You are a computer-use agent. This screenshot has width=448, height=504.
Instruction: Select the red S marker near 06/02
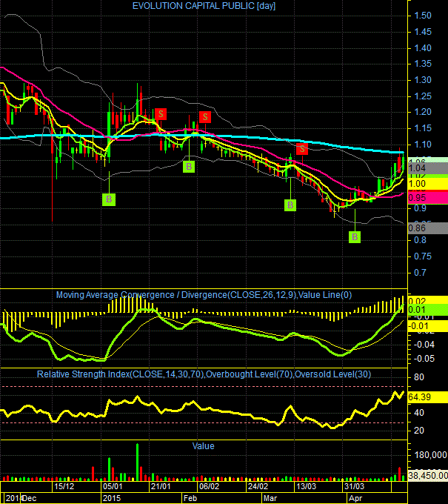(205, 117)
